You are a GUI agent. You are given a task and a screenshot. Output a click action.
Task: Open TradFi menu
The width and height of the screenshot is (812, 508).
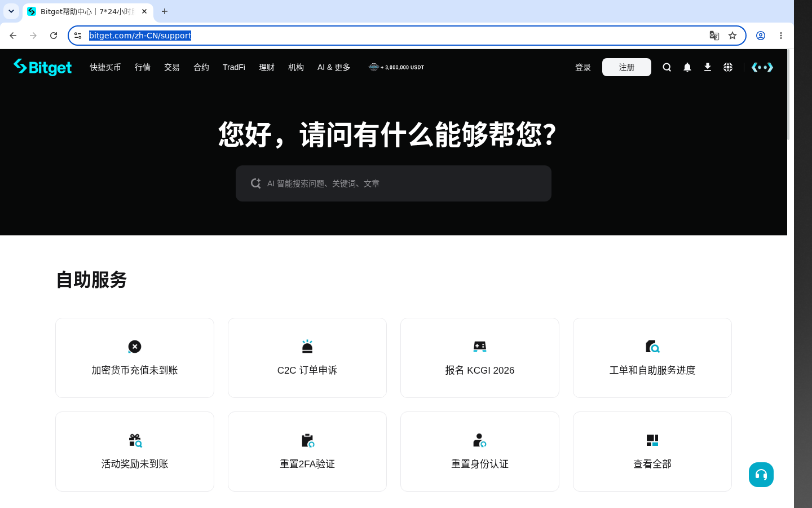coord(234,67)
